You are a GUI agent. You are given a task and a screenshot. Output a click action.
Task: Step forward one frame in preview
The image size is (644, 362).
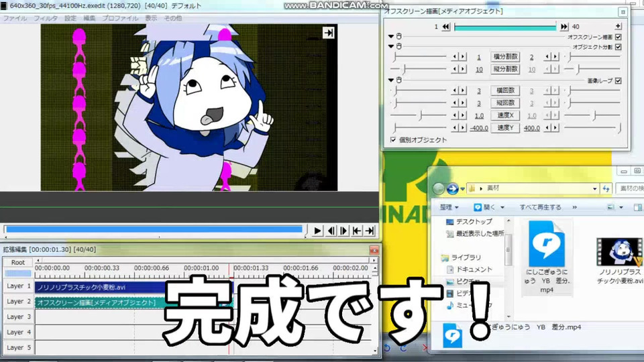[343, 231]
